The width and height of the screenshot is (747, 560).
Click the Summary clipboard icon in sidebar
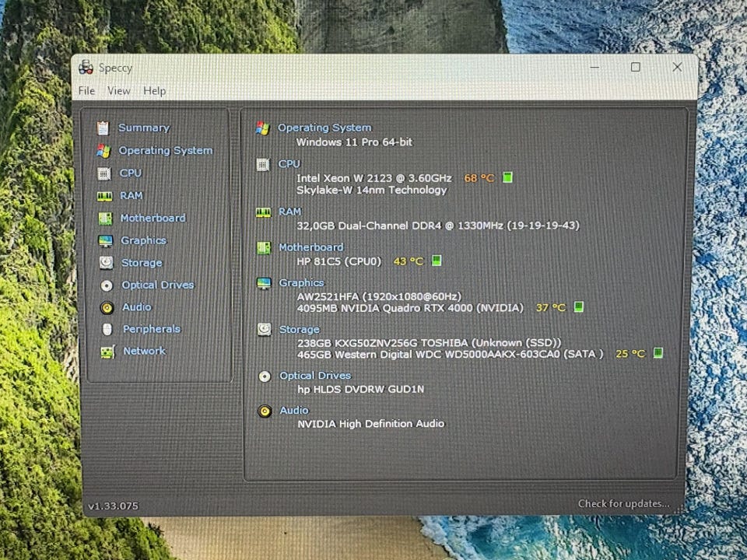(x=103, y=128)
